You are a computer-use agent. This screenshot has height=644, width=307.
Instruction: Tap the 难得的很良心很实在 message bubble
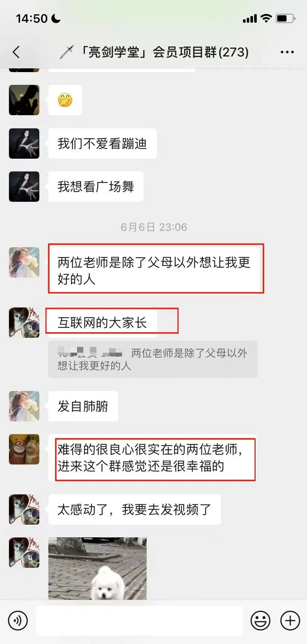[x=153, y=458]
